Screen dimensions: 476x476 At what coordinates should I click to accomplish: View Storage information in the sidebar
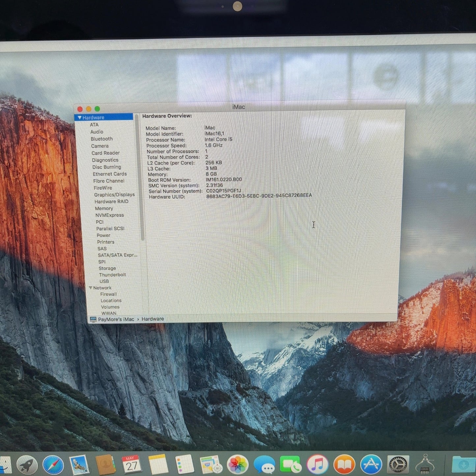pyautogui.click(x=107, y=268)
